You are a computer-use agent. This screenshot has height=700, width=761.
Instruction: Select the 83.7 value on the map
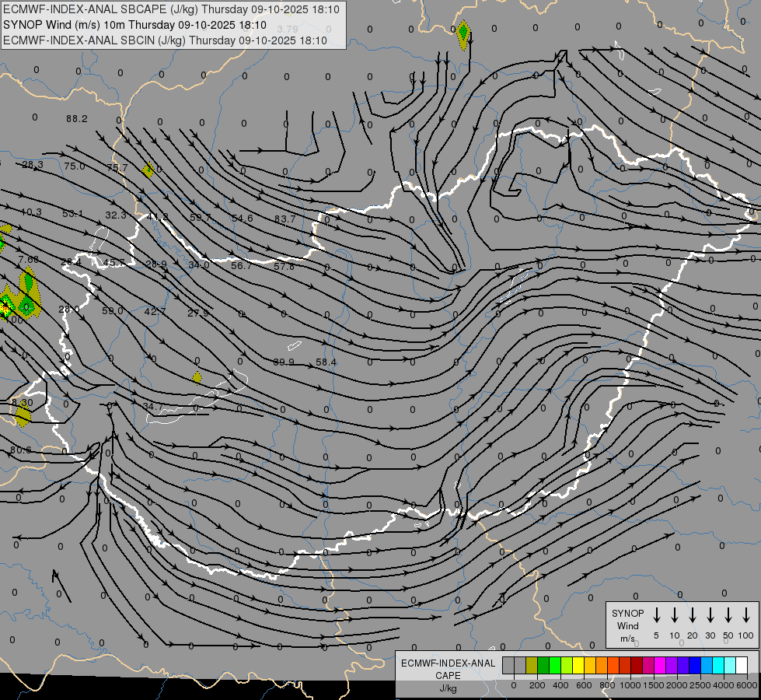285,219
